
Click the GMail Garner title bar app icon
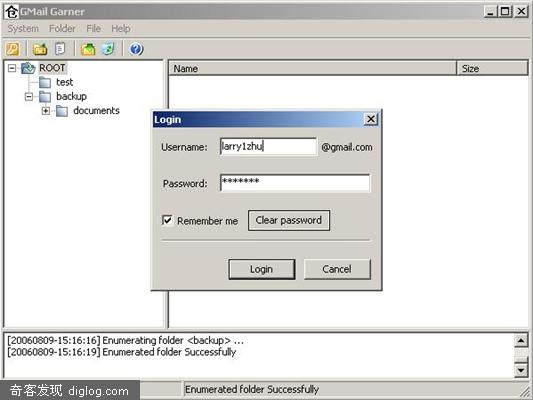11,12
